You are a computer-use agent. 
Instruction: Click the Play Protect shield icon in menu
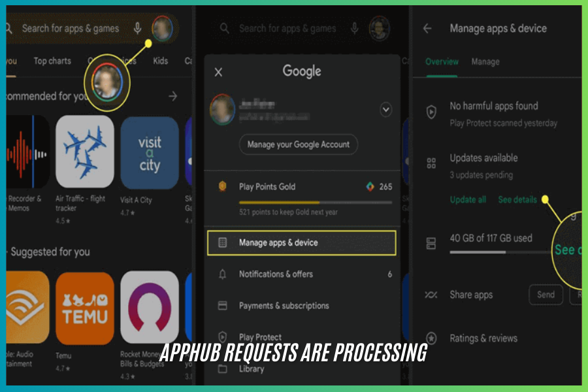(x=222, y=337)
